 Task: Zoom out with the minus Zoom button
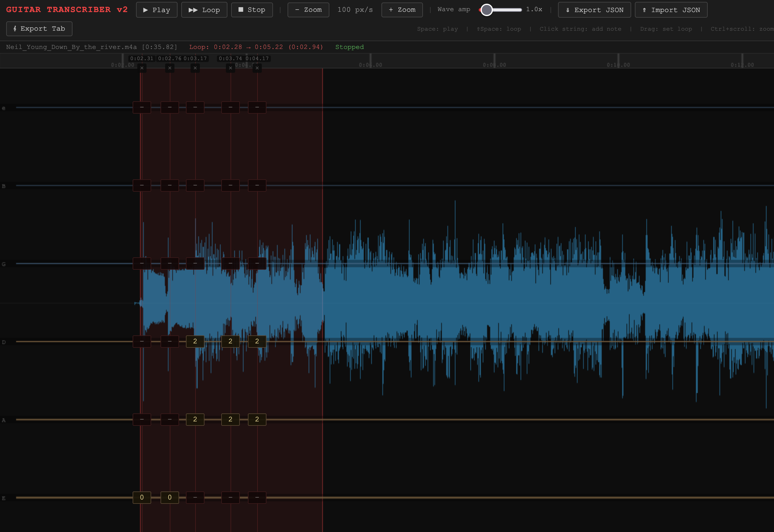[x=308, y=10]
